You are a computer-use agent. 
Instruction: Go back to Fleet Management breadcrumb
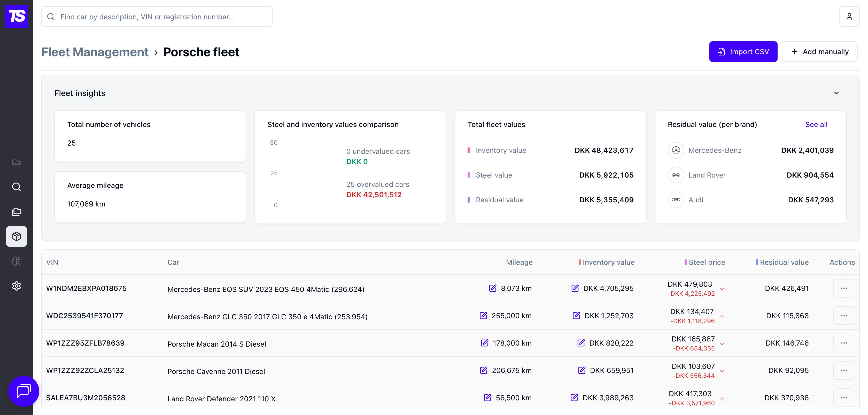coord(95,52)
